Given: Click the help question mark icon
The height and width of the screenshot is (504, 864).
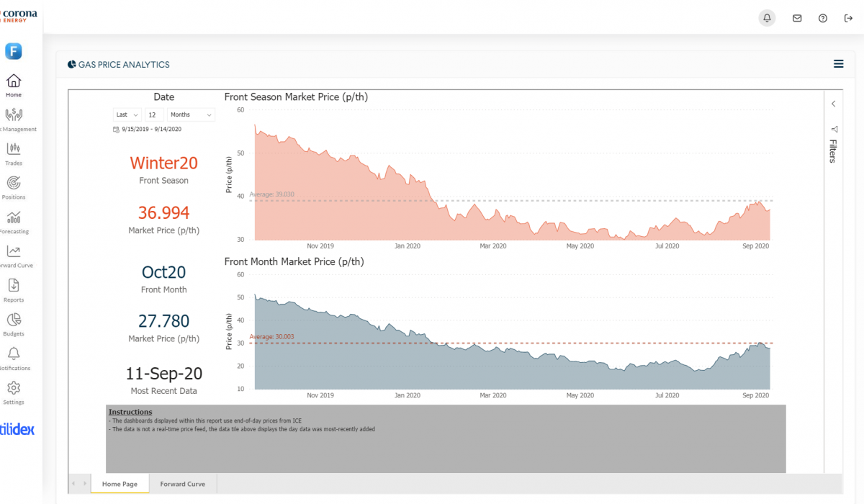Looking at the screenshot, I should coord(823,18).
